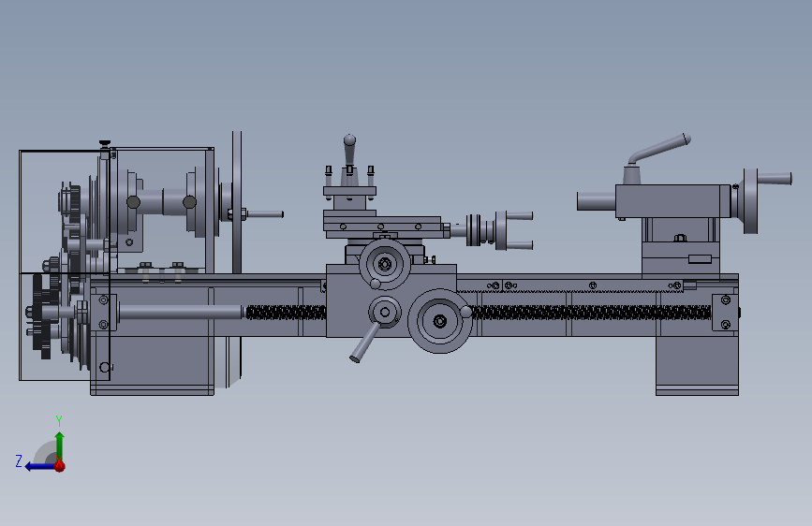
Task: Select the right foot of the lathe bed
Action: click(697, 366)
